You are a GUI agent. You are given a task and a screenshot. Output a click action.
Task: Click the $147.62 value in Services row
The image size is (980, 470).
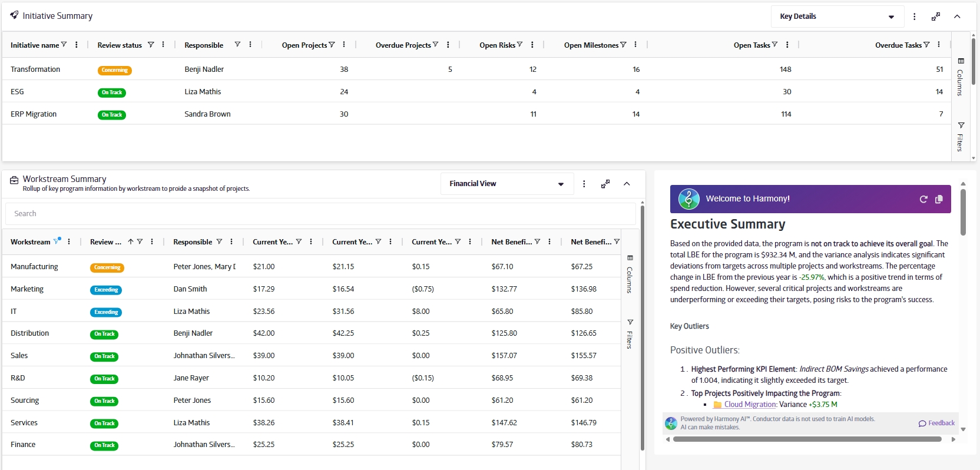pyautogui.click(x=504, y=423)
